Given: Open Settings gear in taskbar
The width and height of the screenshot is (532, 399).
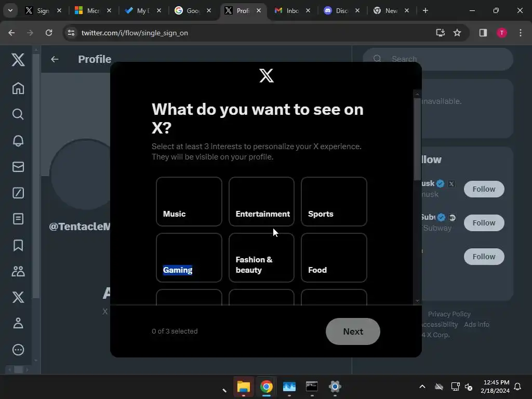Looking at the screenshot, I should [335, 387].
